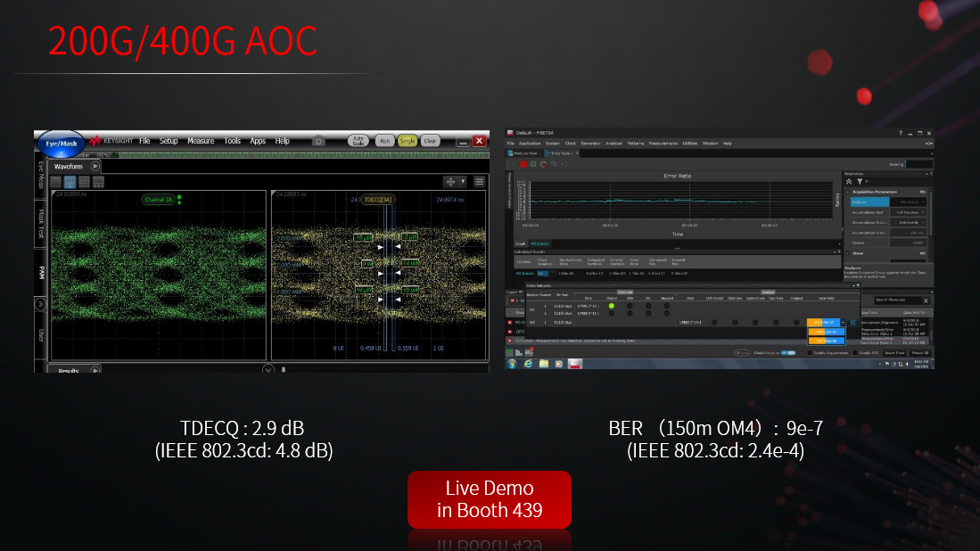Open the Apps menu in Keysight
This screenshot has height=551, width=980.
tap(258, 141)
